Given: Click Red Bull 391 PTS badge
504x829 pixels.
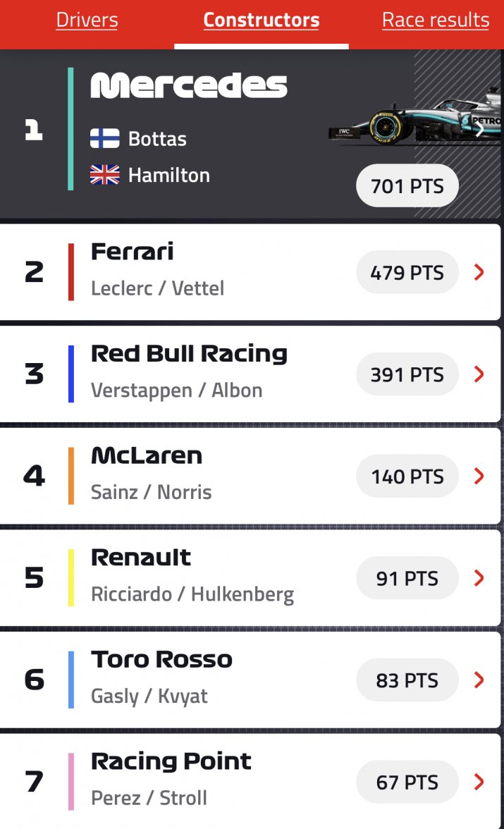Looking at the screenshot, I should pyautogui.click(x=407, y=374).
